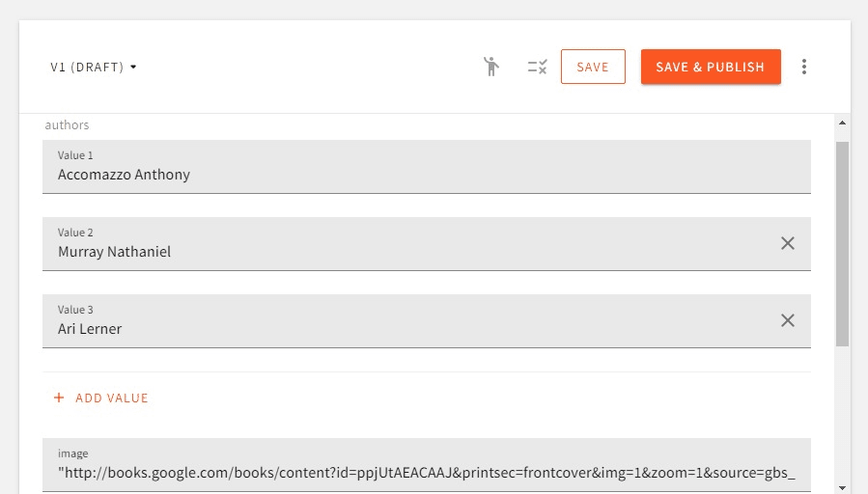Click the scrollbar up arrow
The height and width of the screenshot is (494, 868).
(842, 123)
